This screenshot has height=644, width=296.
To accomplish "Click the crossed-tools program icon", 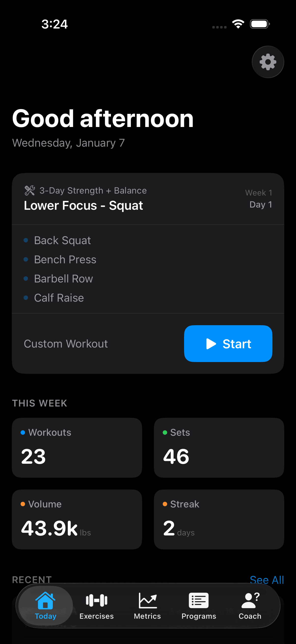I will (29, 190).
